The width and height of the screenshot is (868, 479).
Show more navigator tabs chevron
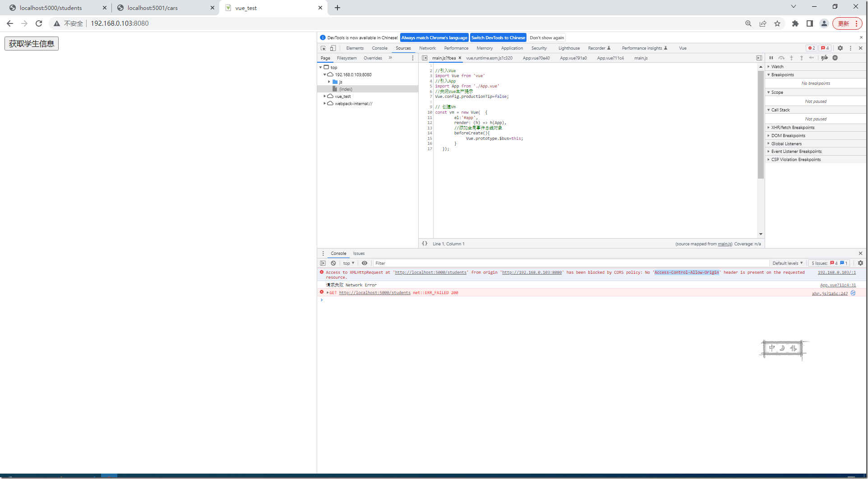390,58
